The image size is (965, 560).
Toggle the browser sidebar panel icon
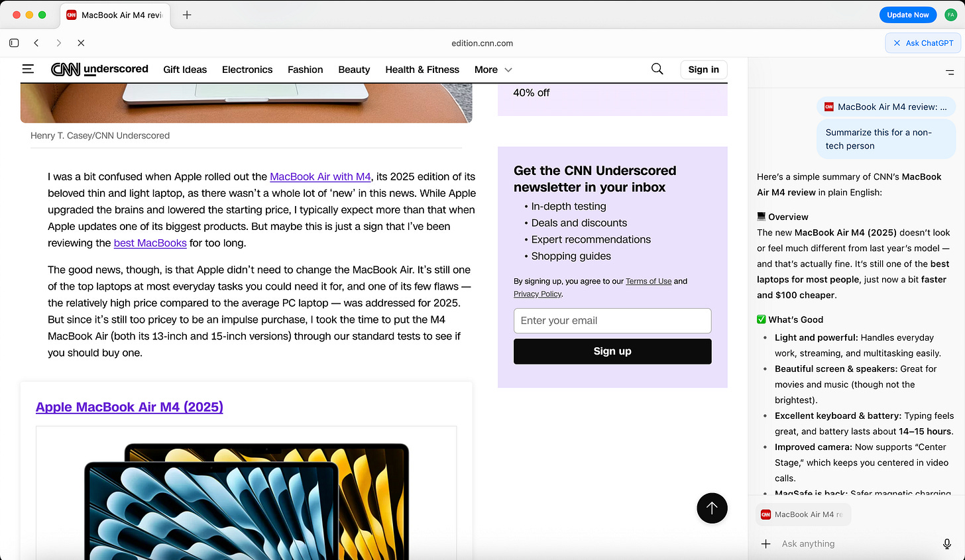click(x=14, y=43)
